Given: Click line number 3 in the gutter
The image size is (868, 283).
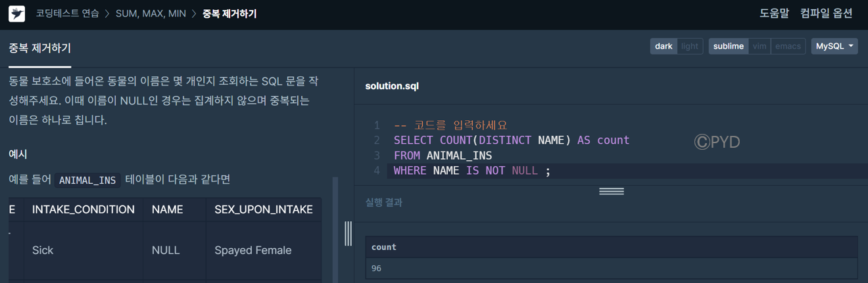Looking at the screenshot, I should [377, 156].
